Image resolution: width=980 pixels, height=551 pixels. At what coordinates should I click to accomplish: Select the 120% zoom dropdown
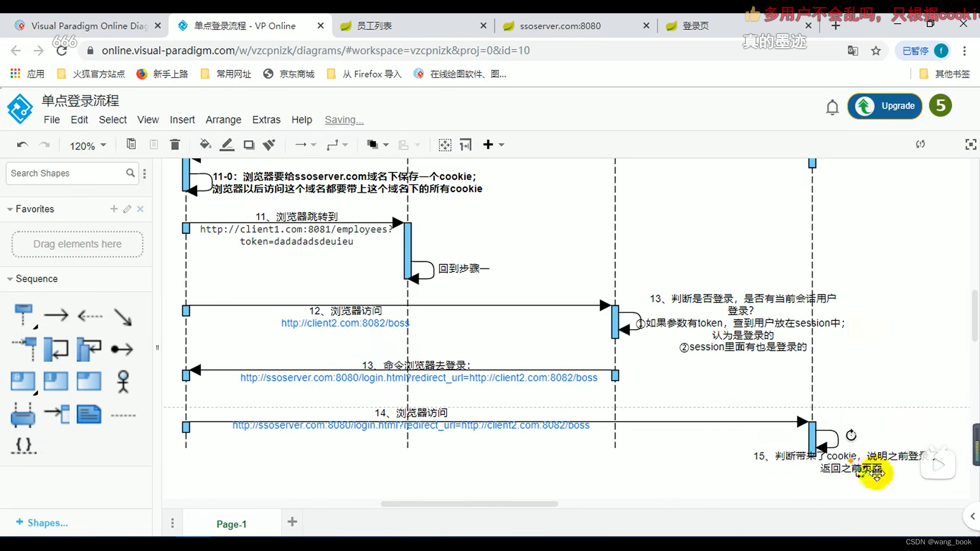pos(86,145)
